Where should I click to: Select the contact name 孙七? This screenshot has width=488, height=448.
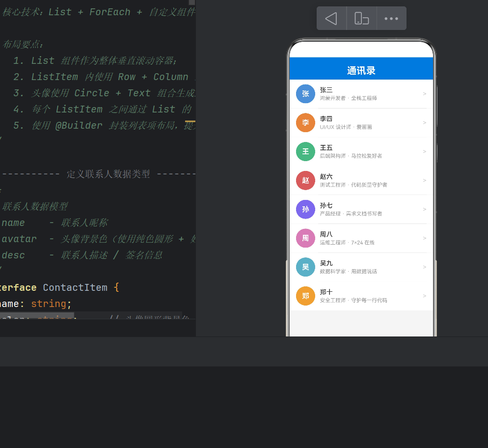point(326,205)
